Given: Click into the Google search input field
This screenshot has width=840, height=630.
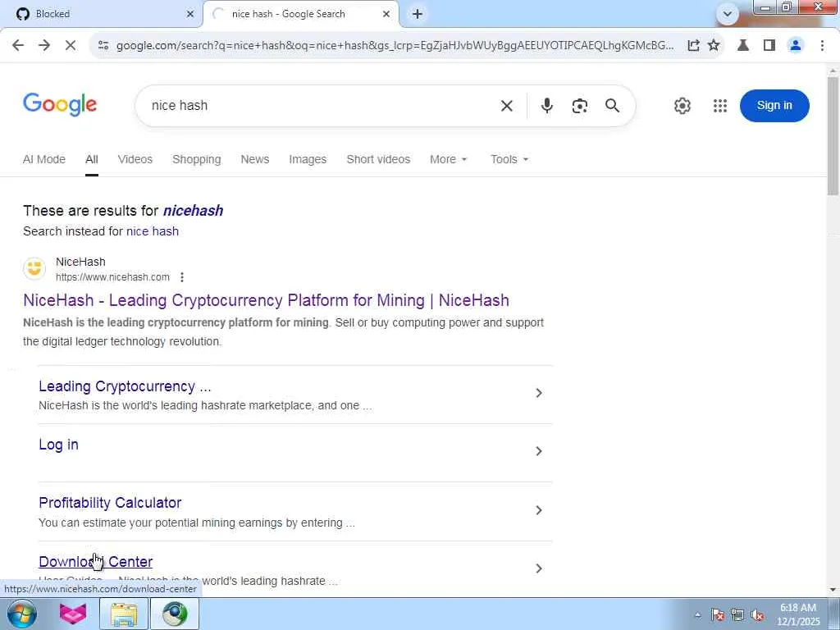Looking at the screenshot, I should click(322, 106).
